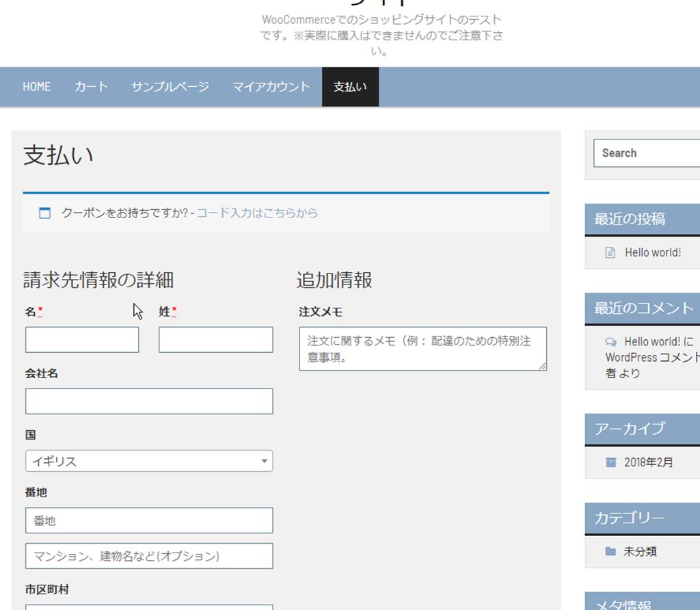Click the comment bubble icon in recent comments
The image size is (700, 610).
(610, 341)
